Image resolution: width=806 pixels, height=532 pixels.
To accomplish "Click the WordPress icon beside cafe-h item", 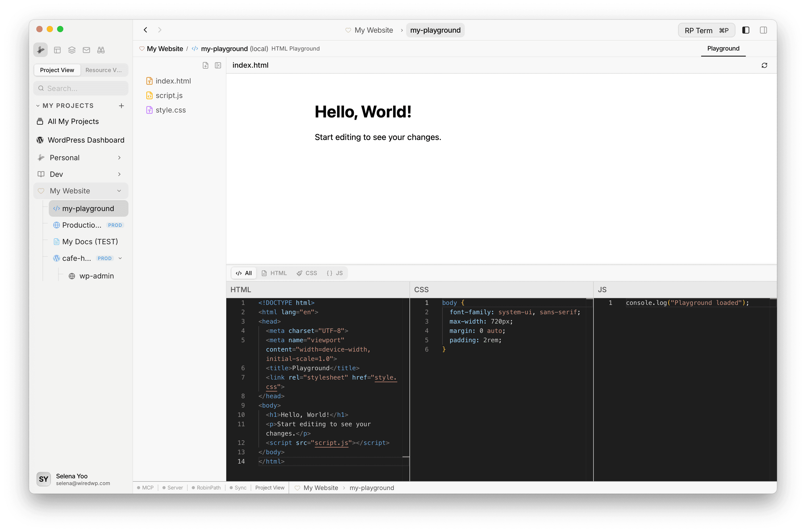I will click(57, 258).
